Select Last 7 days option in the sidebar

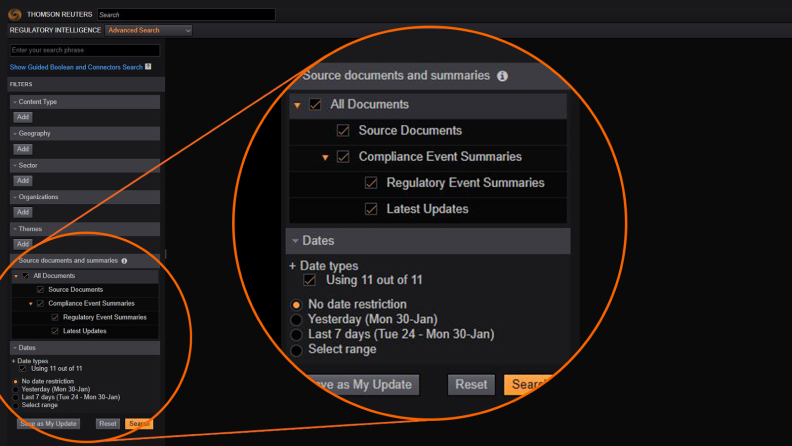coord(16,398)
